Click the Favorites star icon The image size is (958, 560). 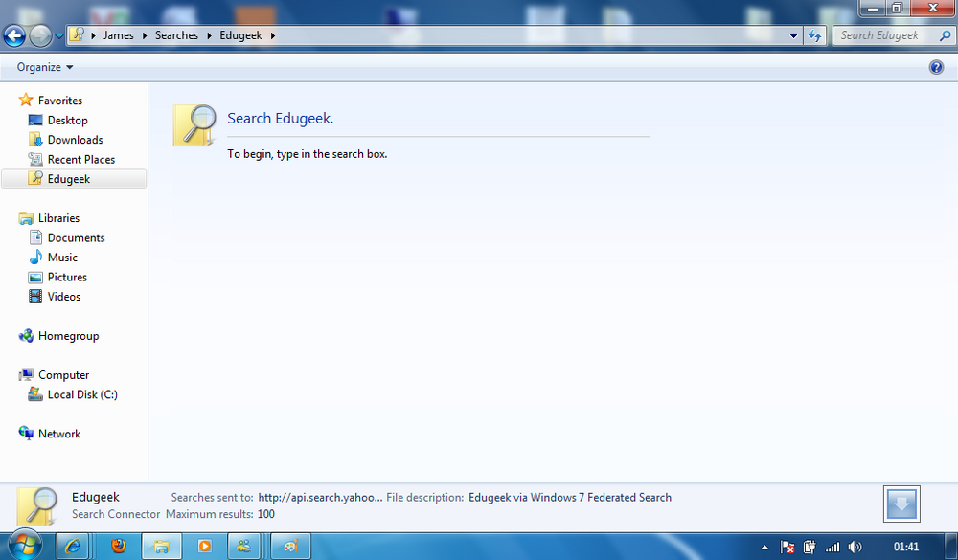(x=26, y=100)
